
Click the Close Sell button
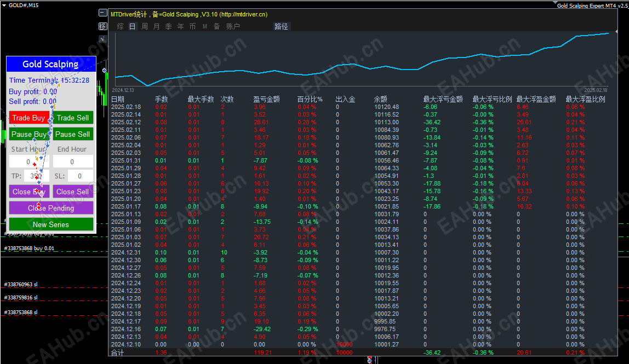(73, 192)
